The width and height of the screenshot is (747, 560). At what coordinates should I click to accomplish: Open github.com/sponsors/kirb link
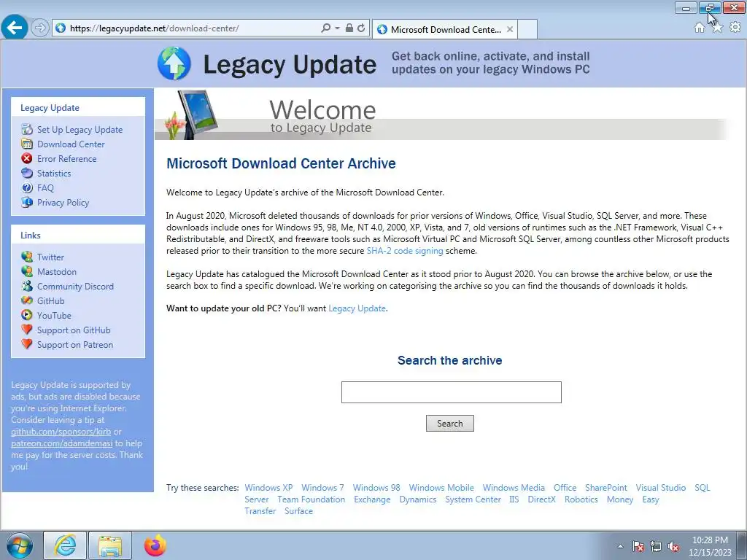click(61, 432)
